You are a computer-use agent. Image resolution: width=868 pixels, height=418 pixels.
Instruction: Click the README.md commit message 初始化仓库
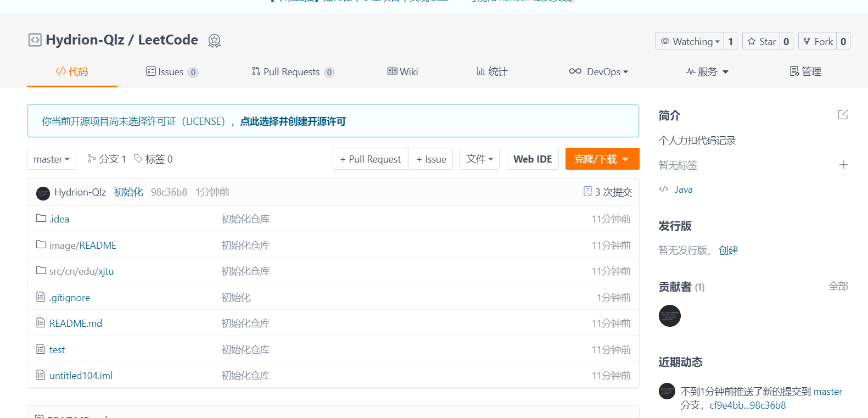pos(245,324)
